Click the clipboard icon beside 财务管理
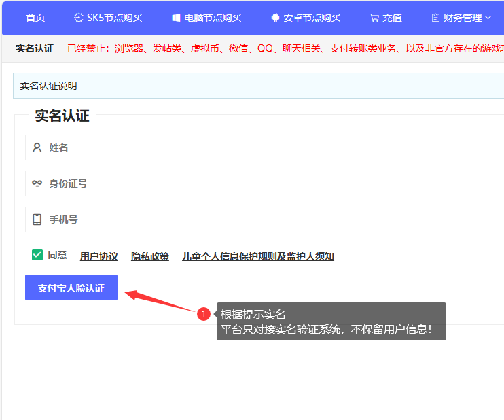The width and height of the screenshot is (504, 420). [435, 18]
